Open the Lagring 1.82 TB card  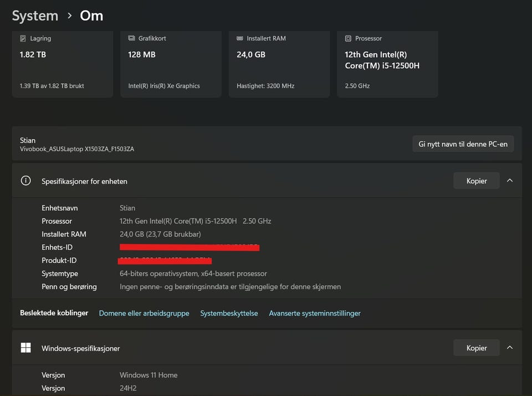click(63, 64)
